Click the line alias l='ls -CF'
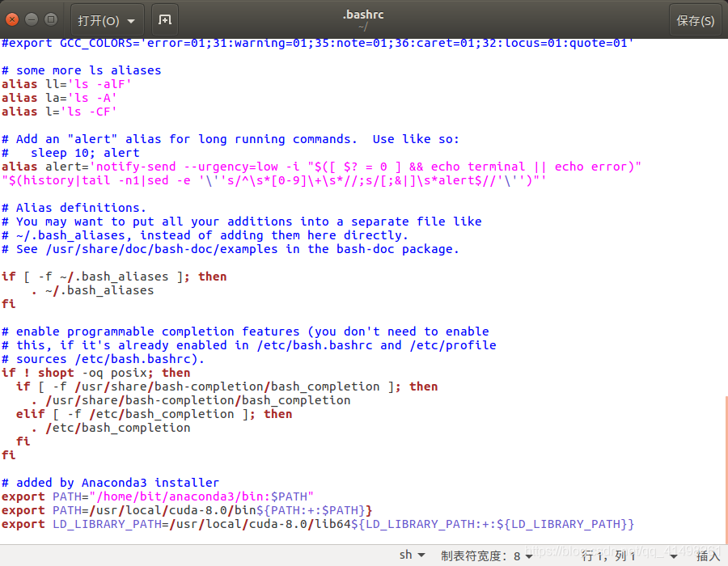This screenshot has height=566, width=728. tap(59, 112)
